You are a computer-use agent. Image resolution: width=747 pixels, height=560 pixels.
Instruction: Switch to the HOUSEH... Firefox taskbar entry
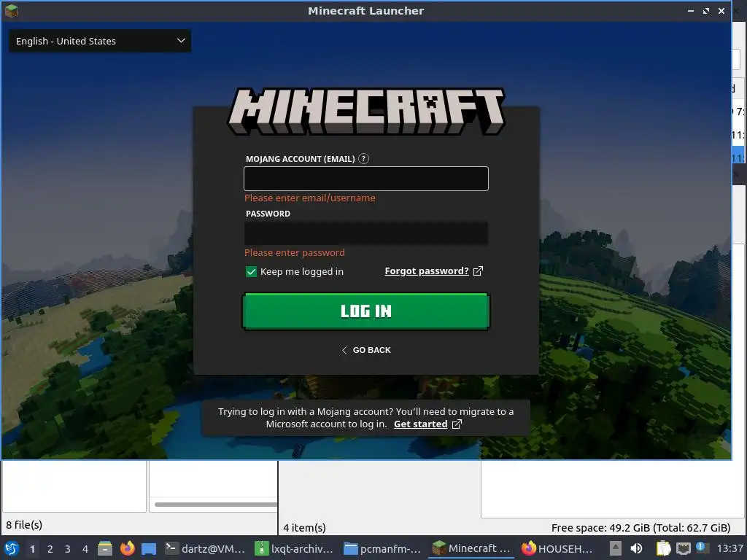coord(557,548)
